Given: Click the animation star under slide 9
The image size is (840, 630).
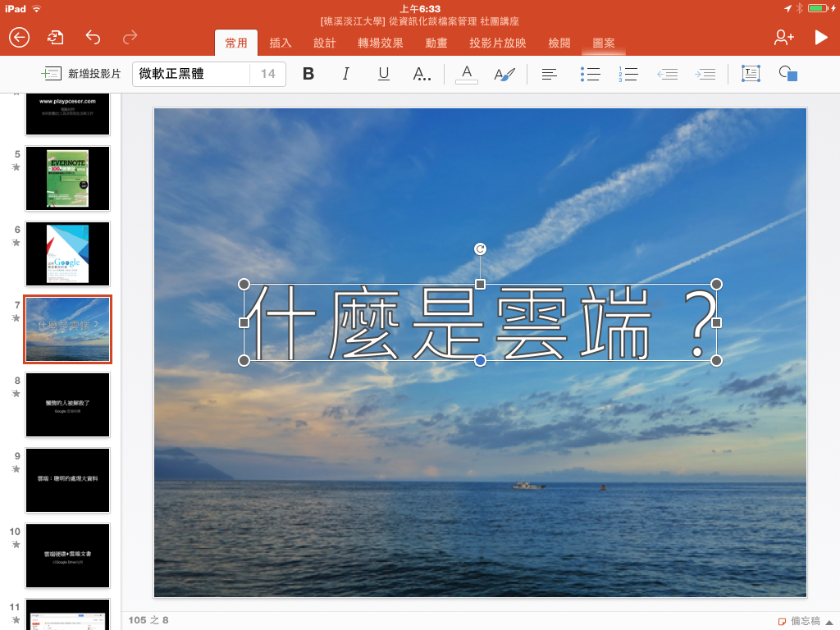Looking at the screenshot, I should (x=16, y=469).
